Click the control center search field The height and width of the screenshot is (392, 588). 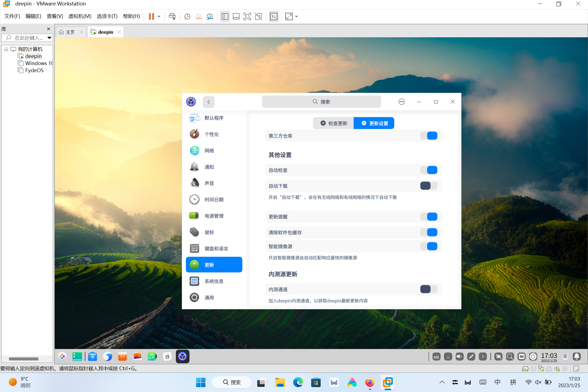point(321,102)
